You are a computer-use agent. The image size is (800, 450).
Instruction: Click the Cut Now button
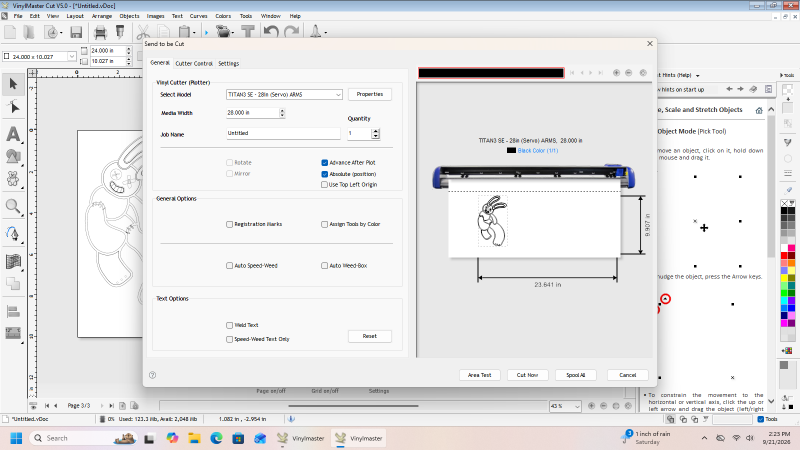point(528,375)
